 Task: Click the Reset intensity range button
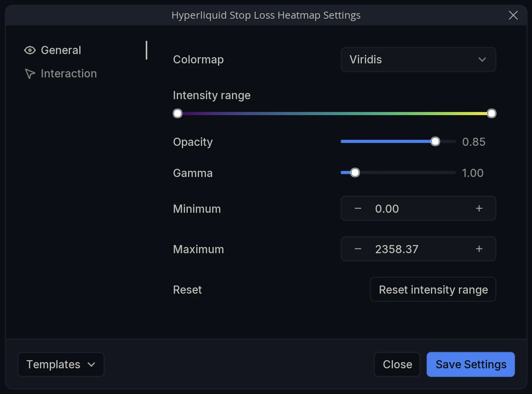433,289
